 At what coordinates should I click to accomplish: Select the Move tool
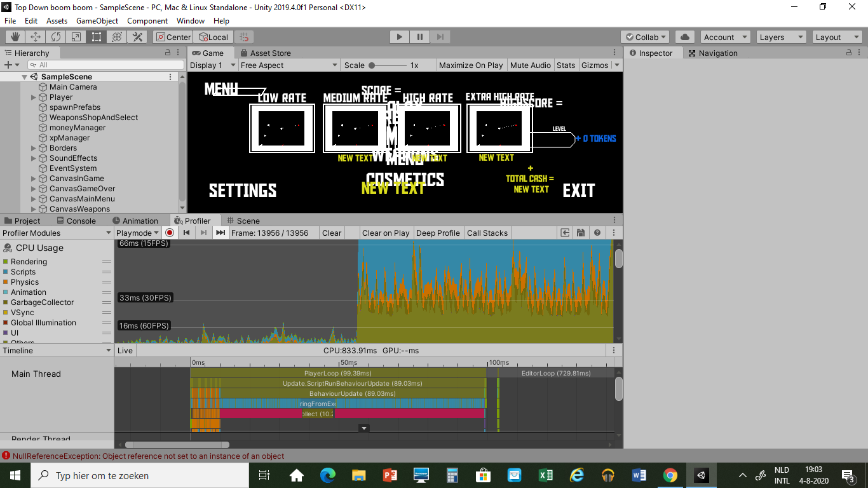tap(36, 37)
